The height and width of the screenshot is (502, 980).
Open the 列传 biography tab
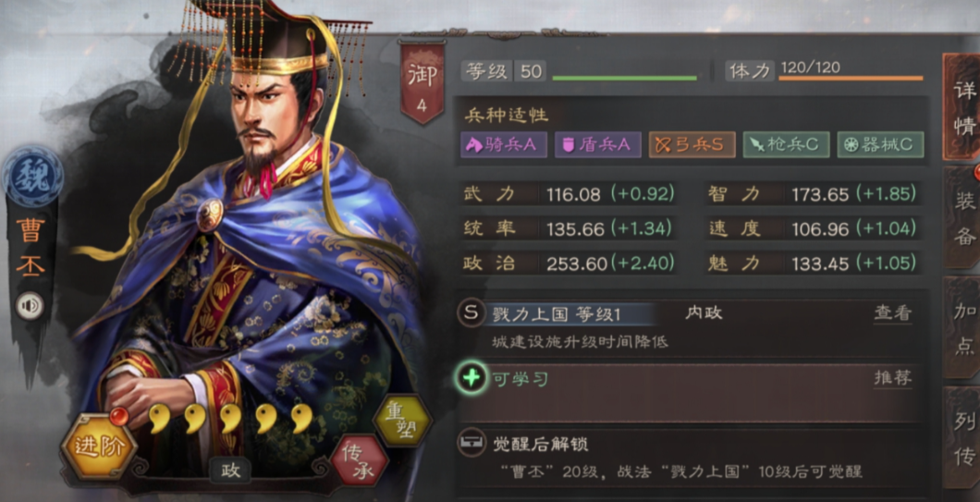coord(963,437)
